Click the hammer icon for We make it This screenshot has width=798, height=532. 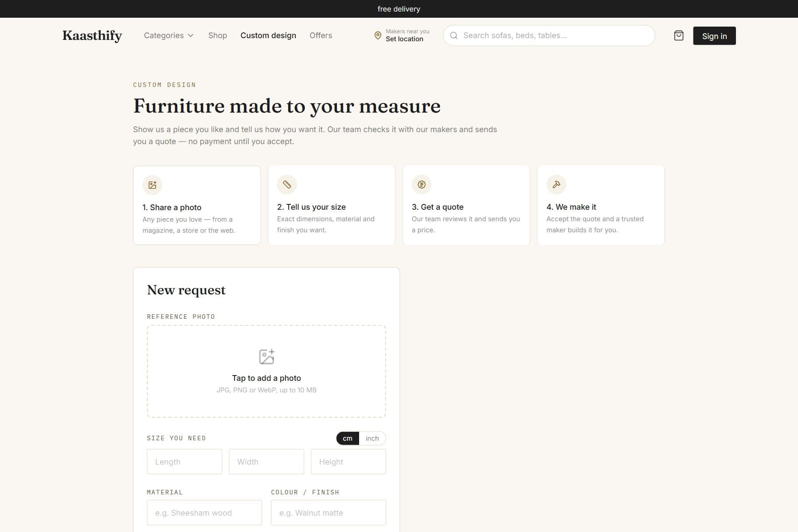(x=556, y=184)
